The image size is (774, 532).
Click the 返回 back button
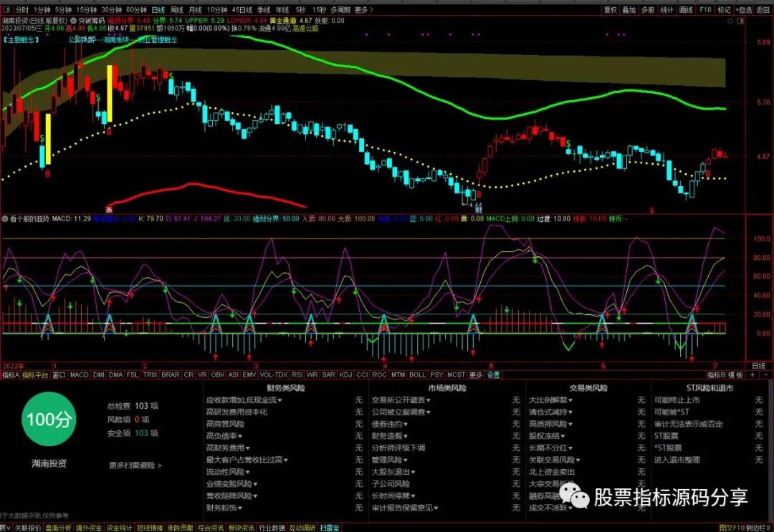pos(763,10)
